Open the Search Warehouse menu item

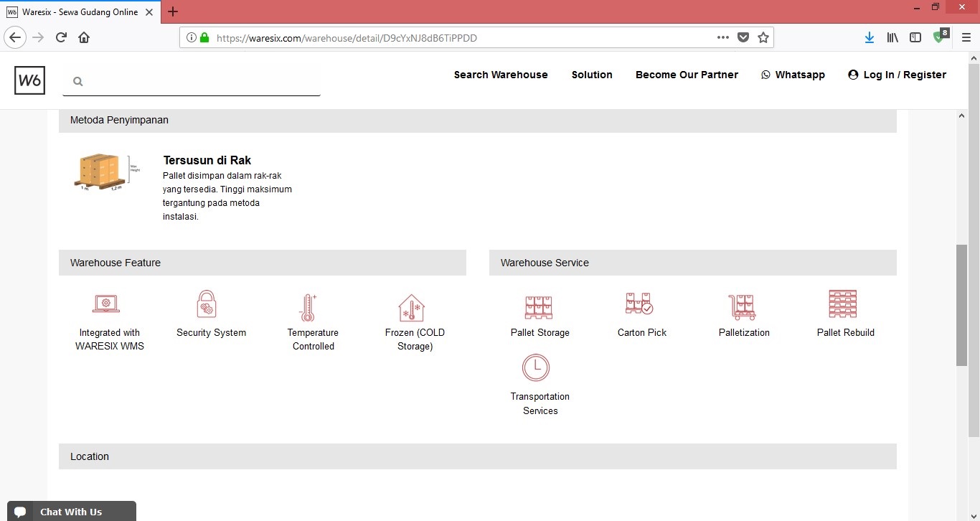click(x=501, y=75)
